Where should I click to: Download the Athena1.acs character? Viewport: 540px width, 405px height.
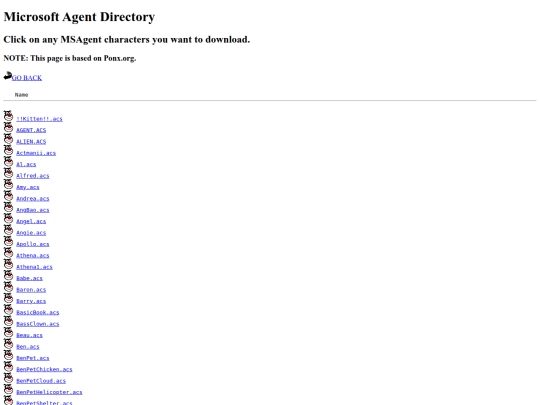pyautogui.click(x=34, y=267)
